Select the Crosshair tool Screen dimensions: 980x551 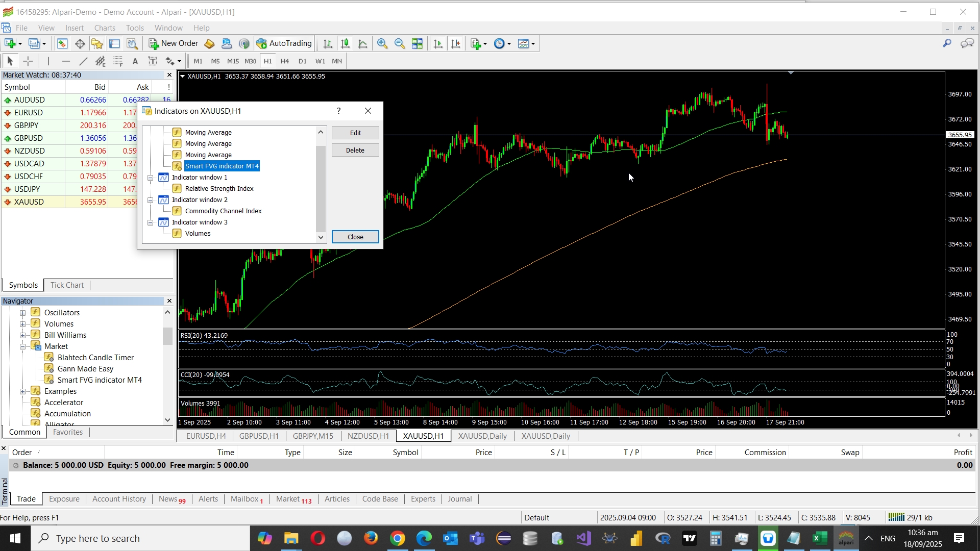point(28,61)
